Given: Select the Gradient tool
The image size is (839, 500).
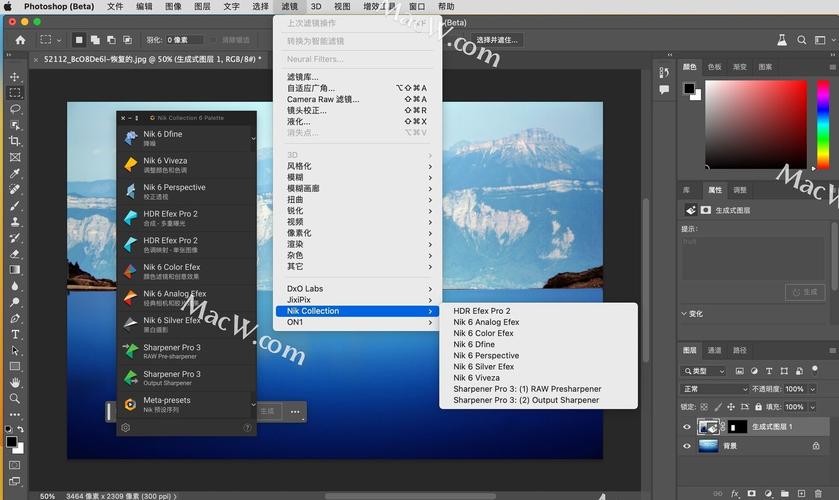Looking at the screenshot, I should coord(15,269).
